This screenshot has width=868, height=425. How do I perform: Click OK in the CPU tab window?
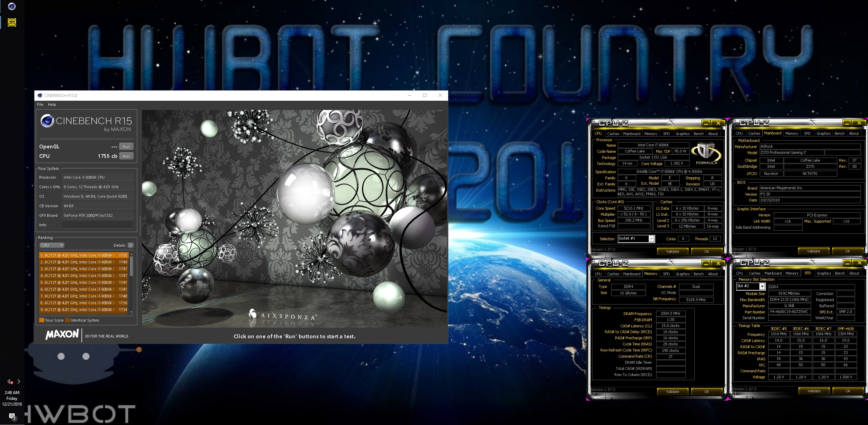[x=707, y=251]
